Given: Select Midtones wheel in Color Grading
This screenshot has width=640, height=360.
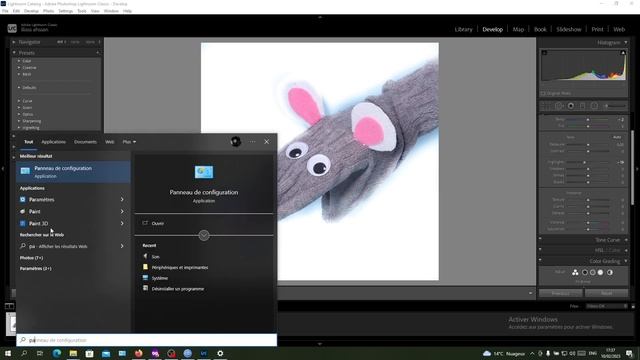Looking at the screenshot, I should pyautogui.click(x=592, y=272).
